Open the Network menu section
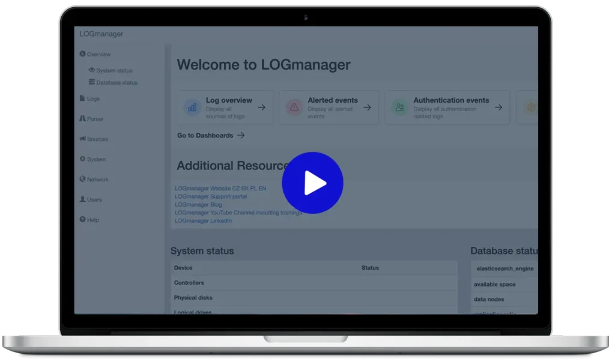This screenshot has height=364, width=615. tap(98, 179)
